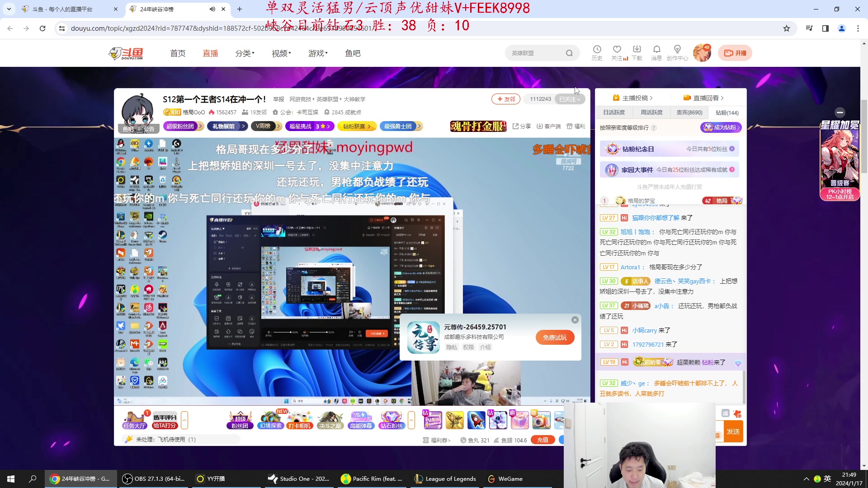This screenshot has height=488, width=868.
Task: Open the messages bell icon
Action: 656,52
